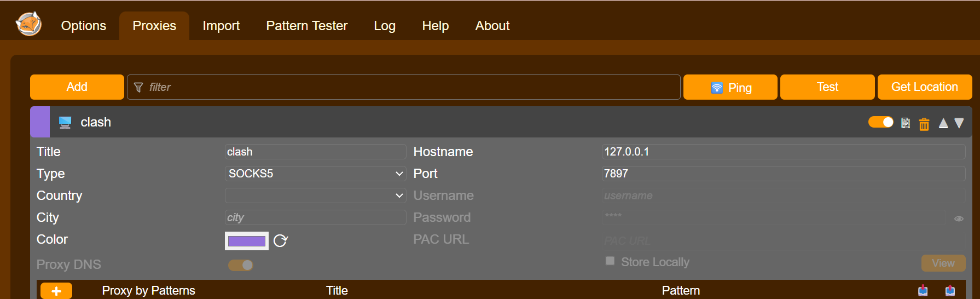Image resolution: width=980 pixels, height=299 pixels.
Task: Click the import patterns icon
Action: tap(923, 290)
